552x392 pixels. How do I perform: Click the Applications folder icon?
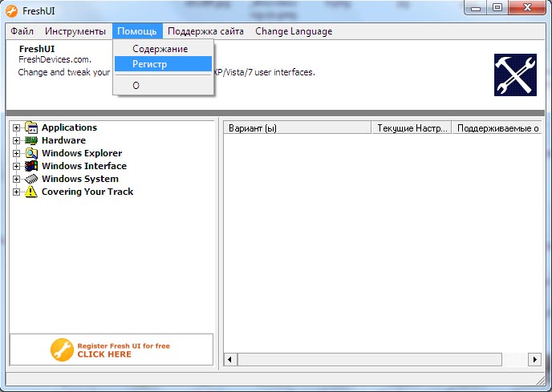tap(31, 127)
